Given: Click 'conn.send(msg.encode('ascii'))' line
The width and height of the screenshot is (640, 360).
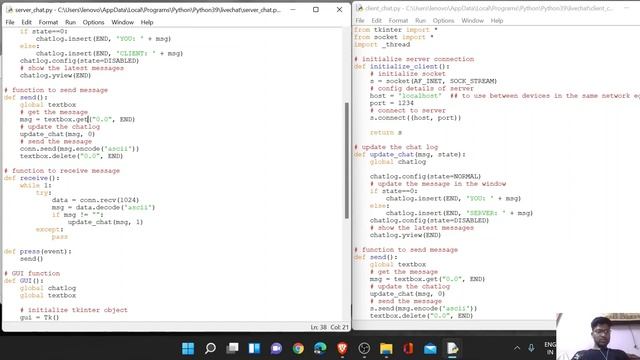Looking at the screenshot, I should point(80,149).
